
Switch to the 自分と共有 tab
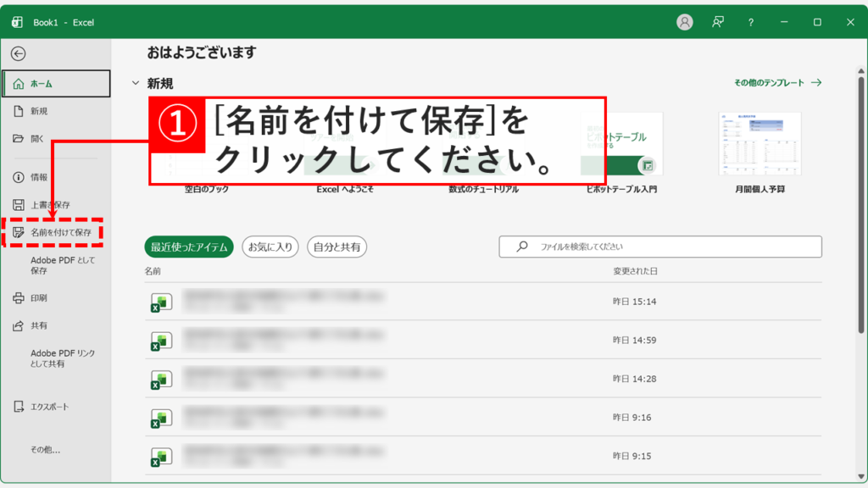click(337, 247)
